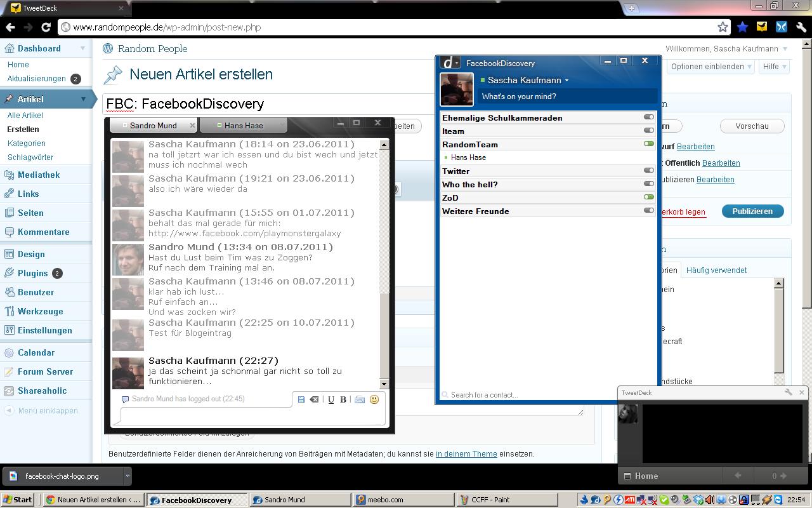The width and height of the screenshot is (812, 508).
Task: Click the Mediathek sidebar icon
Action: pos(9,175)
